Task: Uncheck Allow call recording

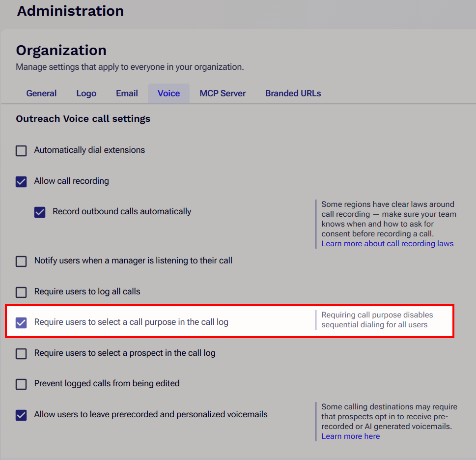Action: [21, 181]
